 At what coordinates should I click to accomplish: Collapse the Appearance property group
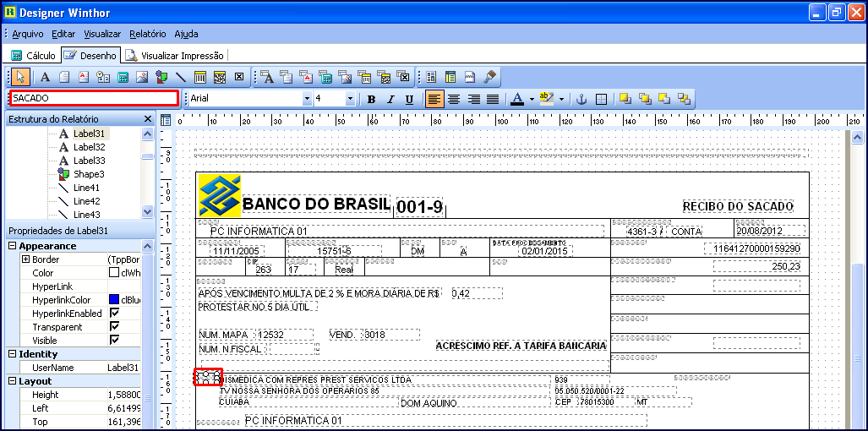click(12, 246)
